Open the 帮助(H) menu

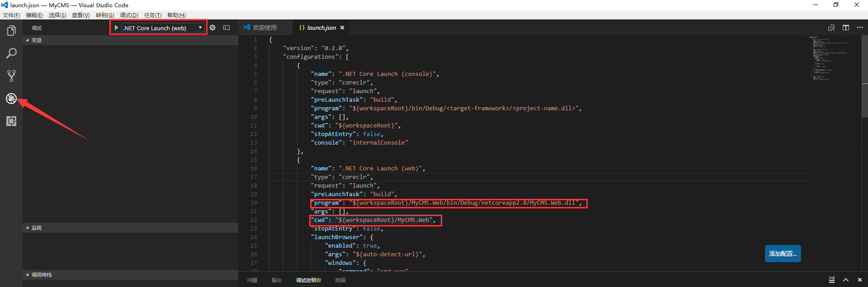[x=176, y=15]
